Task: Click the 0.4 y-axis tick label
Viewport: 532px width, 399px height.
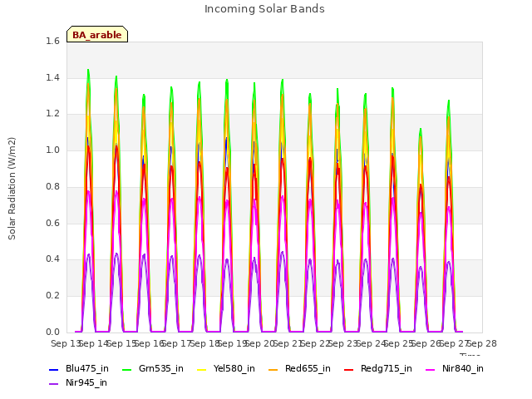Action: [x=52, y=259]
